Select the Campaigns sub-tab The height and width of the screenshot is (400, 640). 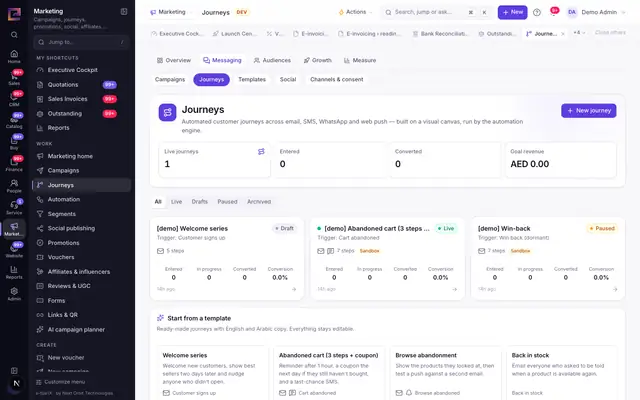pos(170,80)
